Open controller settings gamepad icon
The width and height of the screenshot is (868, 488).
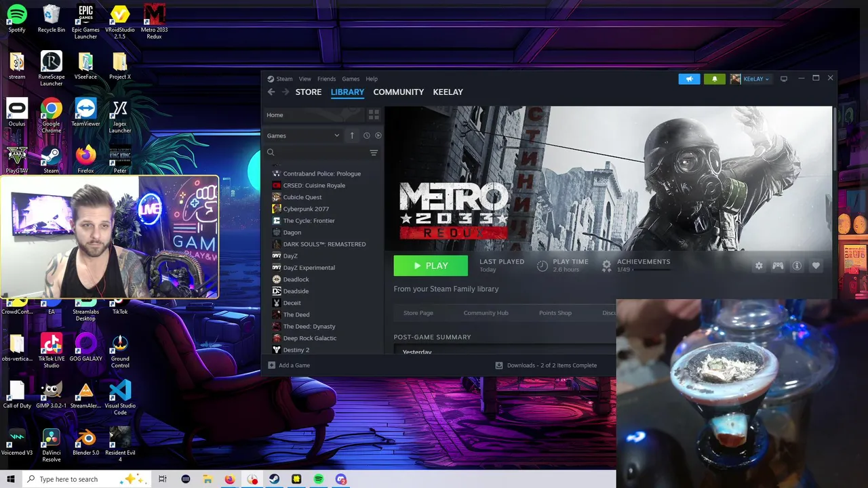[778, 266]
